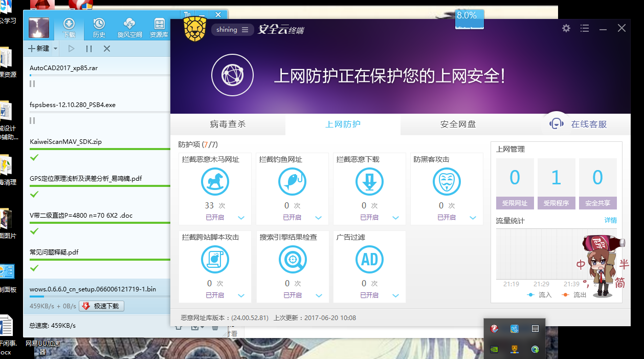This screenshot has width=644, height=359.
Task: Click progress bar of wows.0.6.6.0_cn_setup download
Action: pos(100,297)
